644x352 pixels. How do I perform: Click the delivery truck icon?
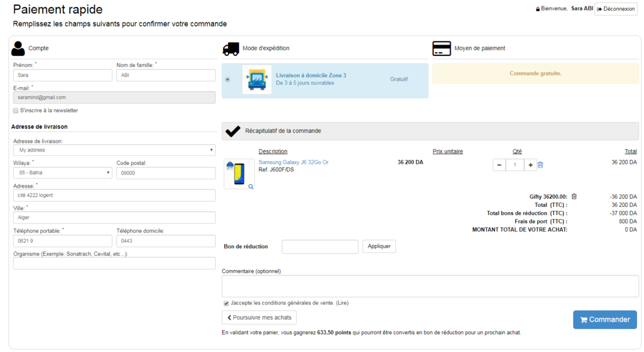coord(231,49)
